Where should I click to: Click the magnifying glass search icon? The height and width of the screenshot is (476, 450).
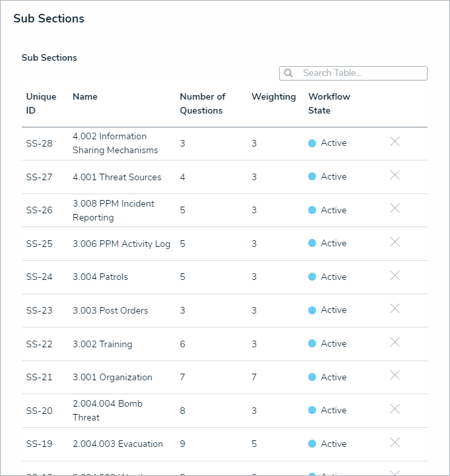(x=288, y=73)
